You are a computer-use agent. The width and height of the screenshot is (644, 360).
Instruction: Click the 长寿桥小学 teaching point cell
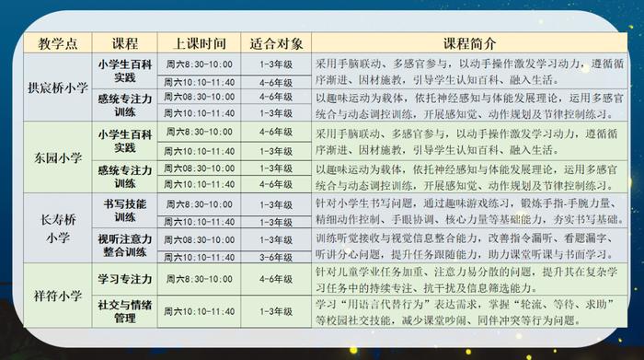point(58,228)
